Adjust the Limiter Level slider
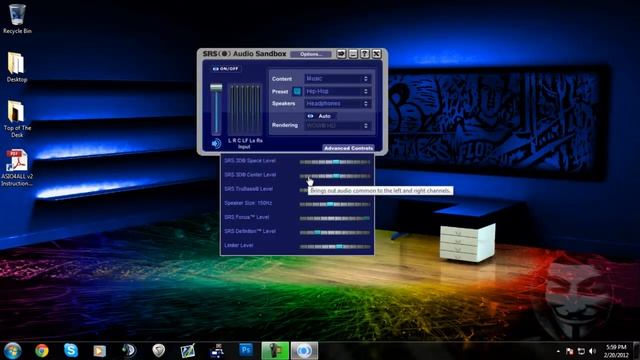 [335, 246]
